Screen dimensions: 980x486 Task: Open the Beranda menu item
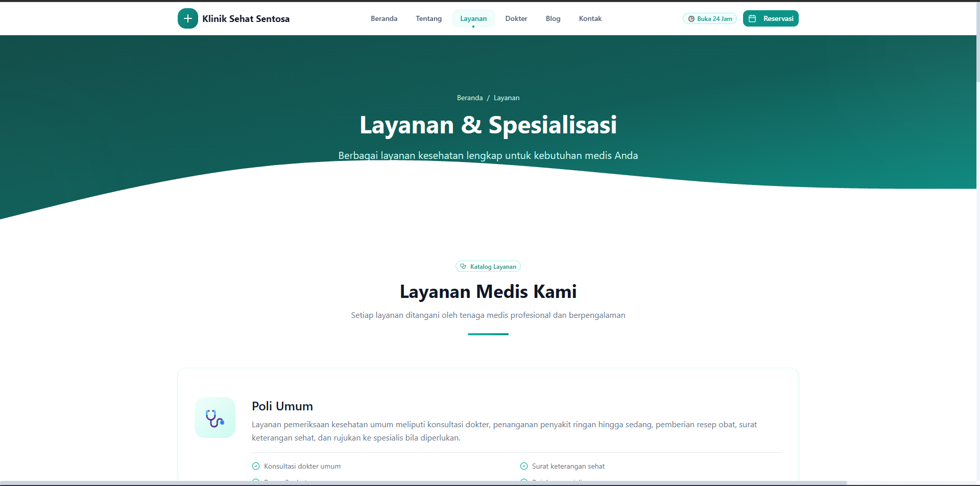[x=384, y=18]
